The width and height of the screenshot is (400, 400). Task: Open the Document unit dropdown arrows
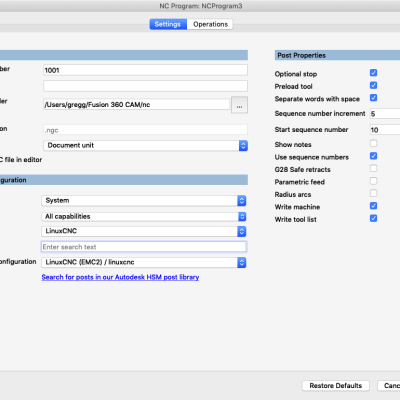tap(243, 146)
